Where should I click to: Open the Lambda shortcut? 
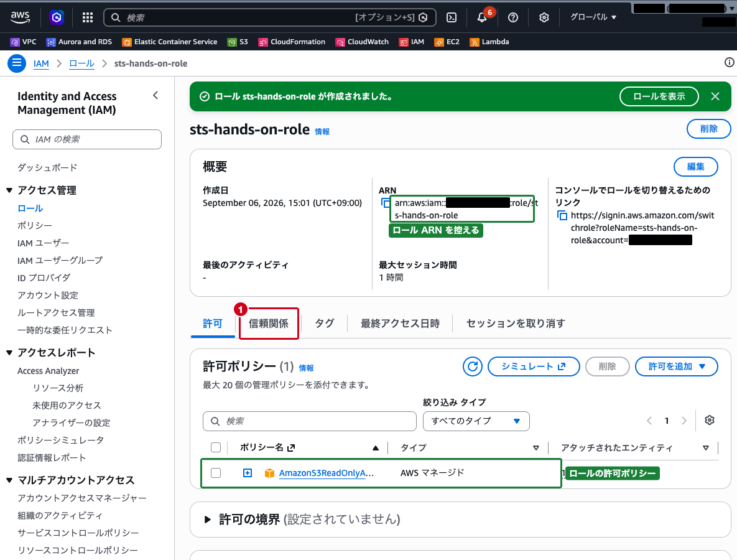click(489, 42)
